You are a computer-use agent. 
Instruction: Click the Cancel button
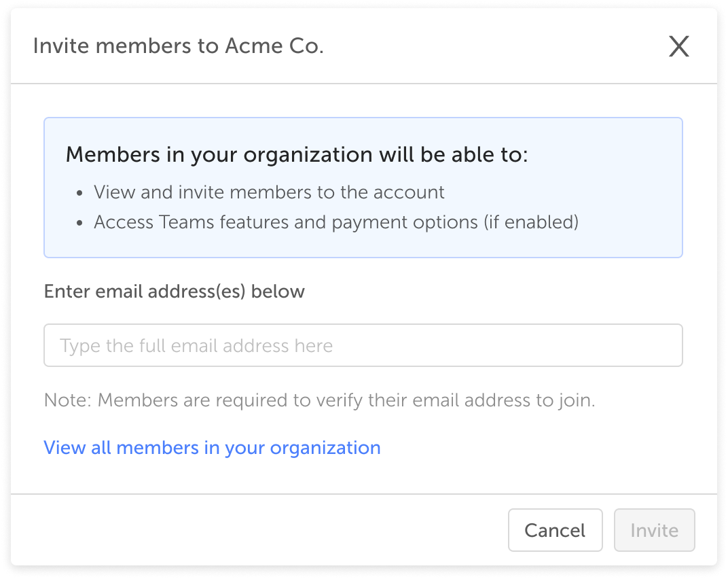point(556,530)
